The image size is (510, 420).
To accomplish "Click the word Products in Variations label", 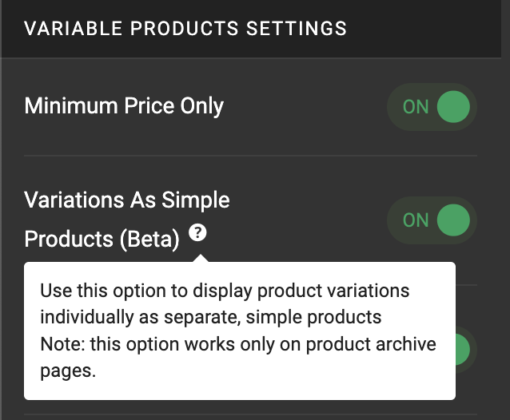I will tap(69, 240).
